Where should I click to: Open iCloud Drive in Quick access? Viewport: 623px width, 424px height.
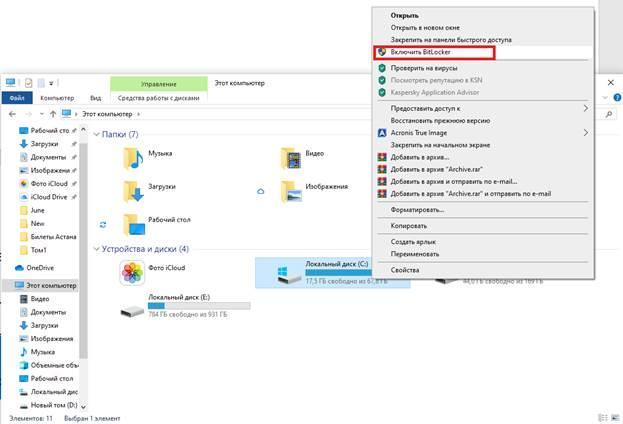[47, 196]
